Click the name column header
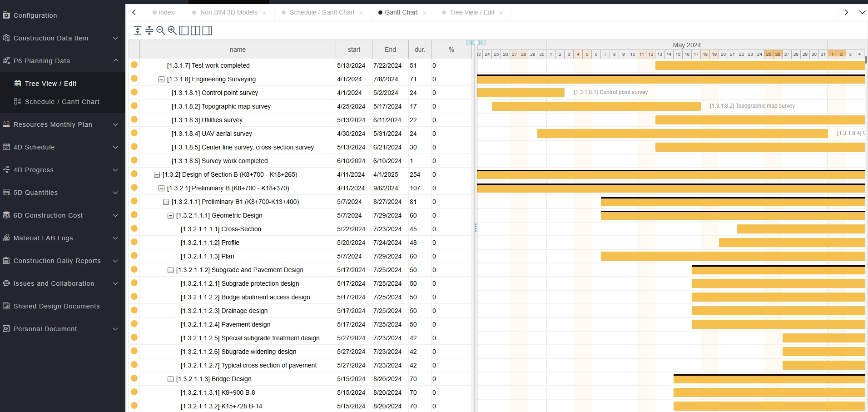Screen dimensions: 868x412 click(x=238, y=50)
